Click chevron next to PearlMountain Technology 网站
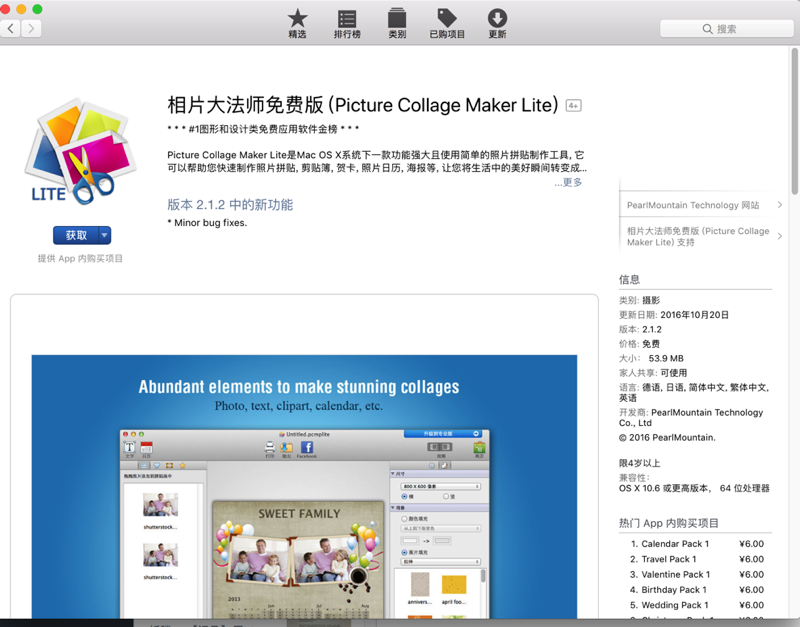Viewport: 800px width, 627px height. pyautogui.click(x=780, y=205)
